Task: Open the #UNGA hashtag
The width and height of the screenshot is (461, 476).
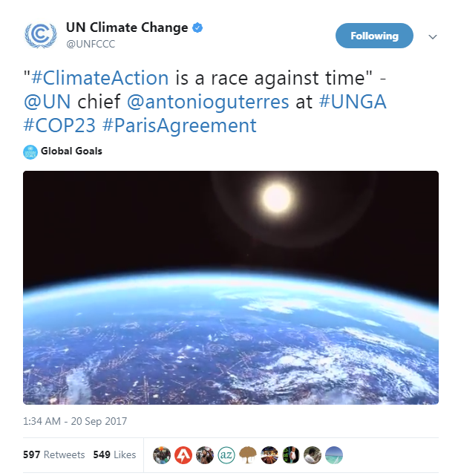Action: (x=353, y=102)
